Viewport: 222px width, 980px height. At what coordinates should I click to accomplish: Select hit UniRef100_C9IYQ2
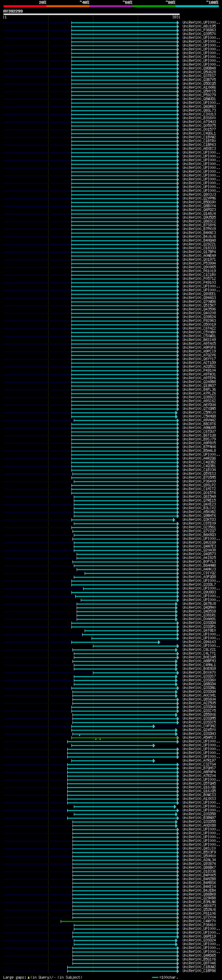(199, 573)
